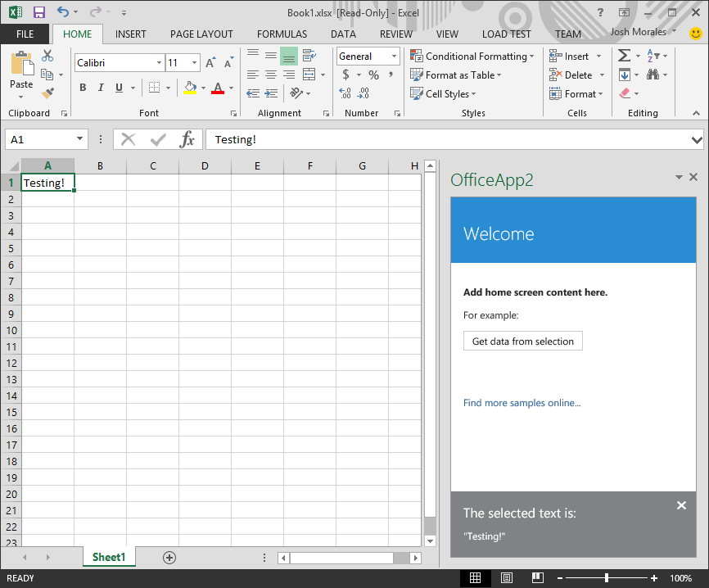Screen dimensions: 709x588
Task: Click the Get data from selection button
Action: 522,341
